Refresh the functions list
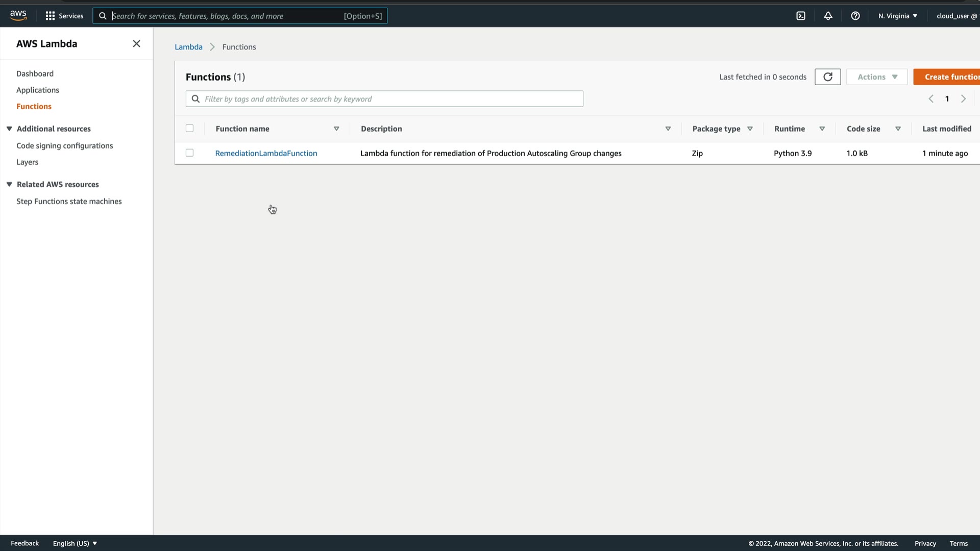Screen dimensions: 980x551 pos(827,77)
